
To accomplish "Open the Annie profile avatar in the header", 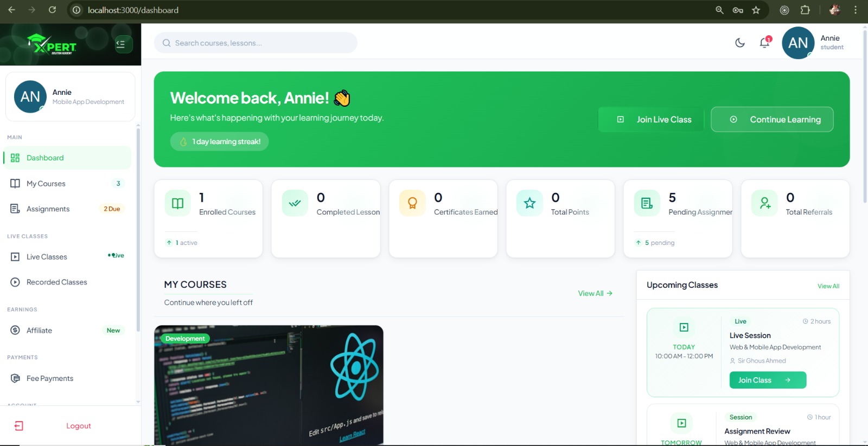I will pos(798,43).
